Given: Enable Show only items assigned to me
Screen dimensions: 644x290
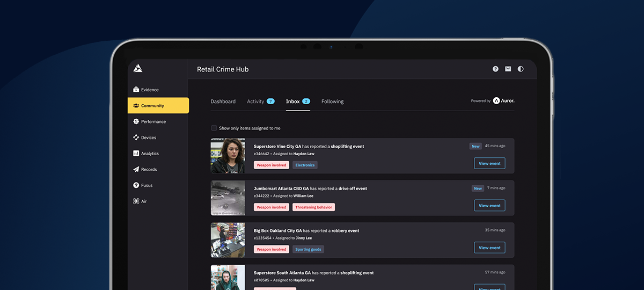Looking at the screenshot, I should (x=214, y=128).
